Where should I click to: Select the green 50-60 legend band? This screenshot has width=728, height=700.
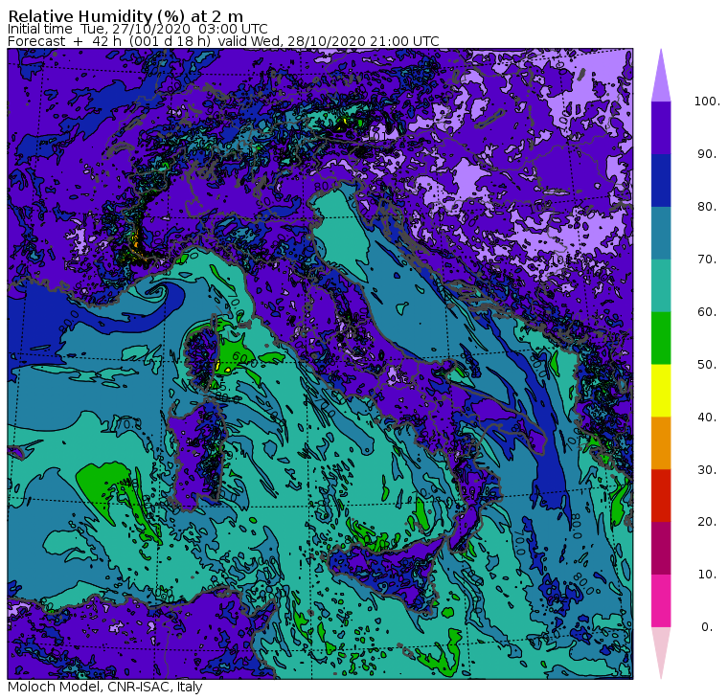(661, 338)
